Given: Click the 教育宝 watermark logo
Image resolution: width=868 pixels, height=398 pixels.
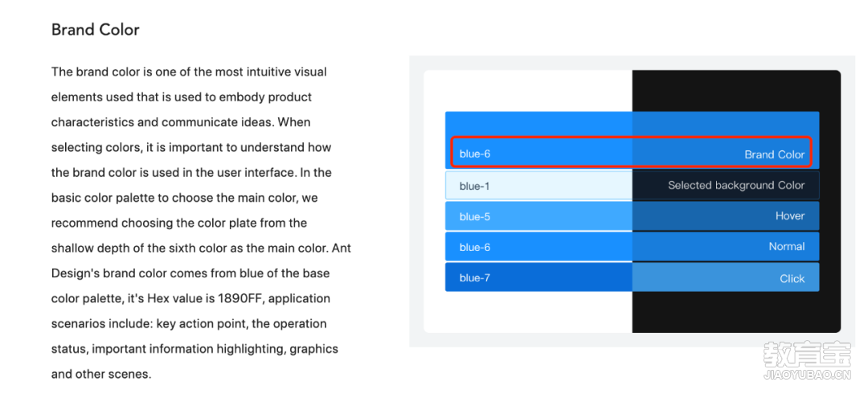Looking at the screenshot, I should pos(807,355).
